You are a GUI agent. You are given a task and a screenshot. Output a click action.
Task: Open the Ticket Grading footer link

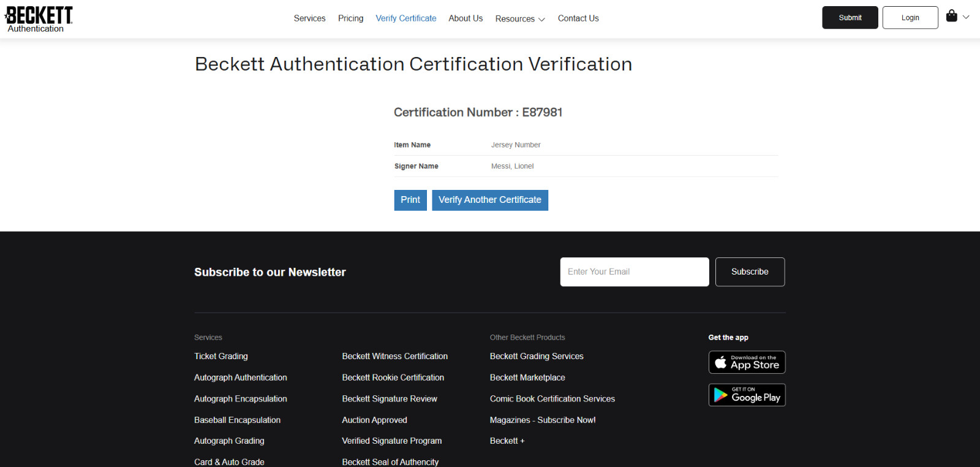click(221, 356)
